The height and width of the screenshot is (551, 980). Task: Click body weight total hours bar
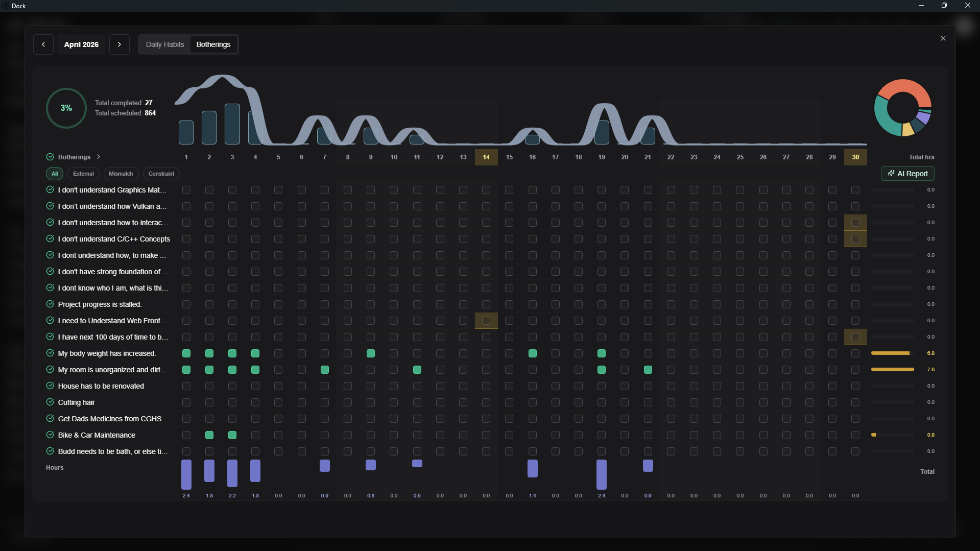pos(893,353)
